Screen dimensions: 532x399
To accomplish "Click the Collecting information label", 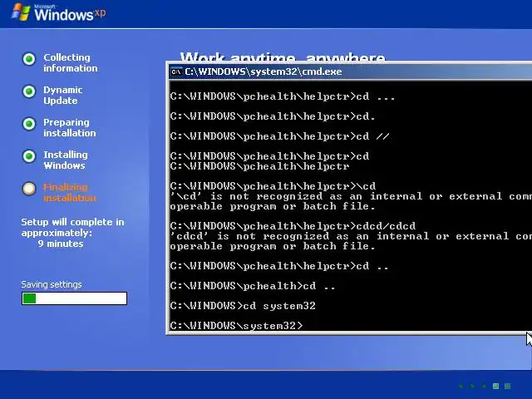I will pos(70,63).
